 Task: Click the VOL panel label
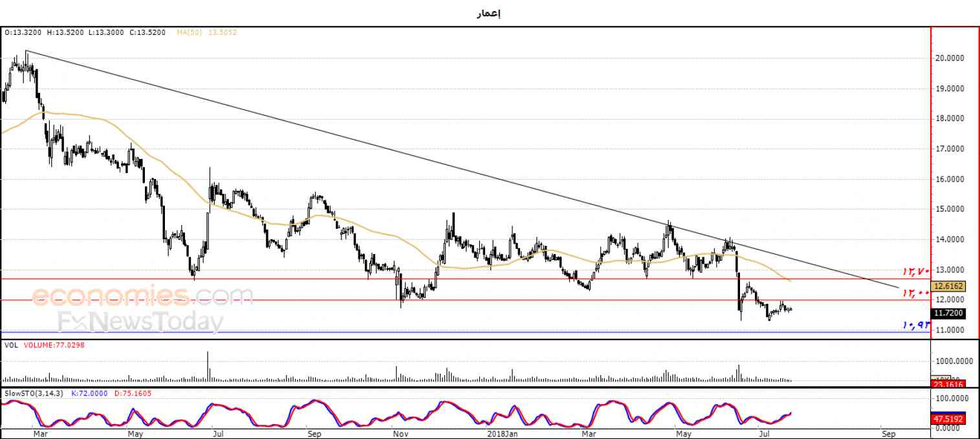click(x=11, y=345)
